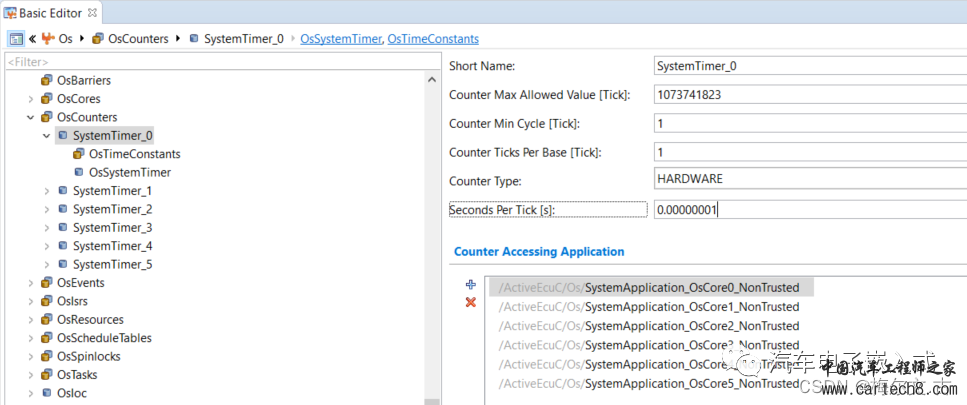The height and width of the screenshot is (405, 967).
Task: Click the editor layout icon in breadcrumb bar
Action: click(16, 39)
